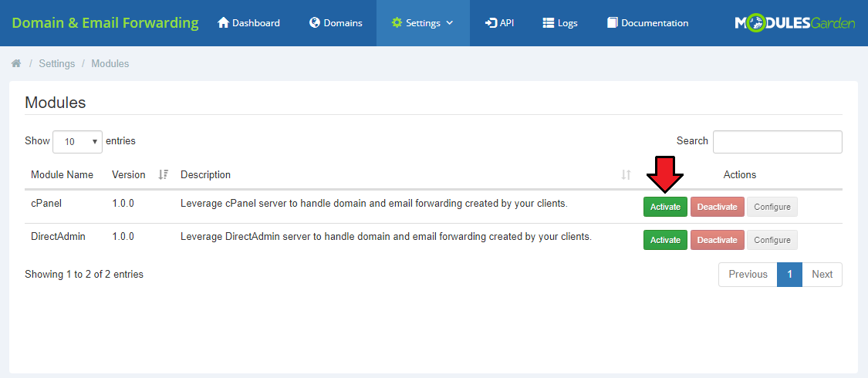Viewport: 868px width, 378px height.
Task: Deactivate the cPanel module
Action: click(718, 207)
